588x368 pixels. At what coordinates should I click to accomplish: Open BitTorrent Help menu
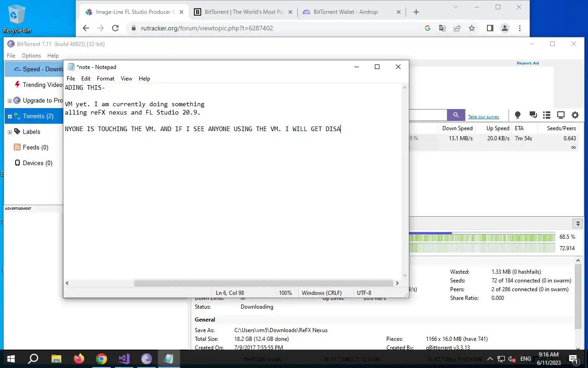coord(53,56)
